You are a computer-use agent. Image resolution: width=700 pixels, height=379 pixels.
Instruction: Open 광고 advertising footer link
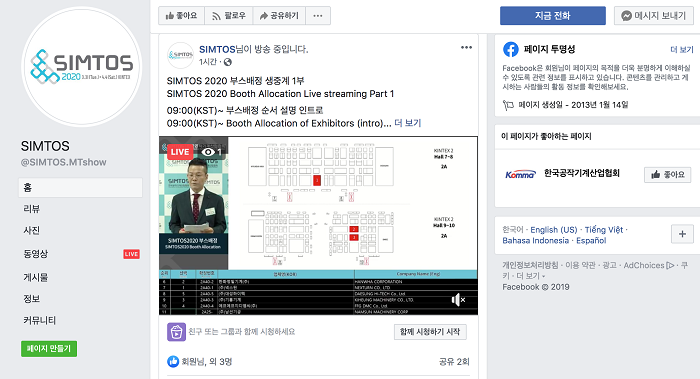pyautogui.click(x=609, y=265)
